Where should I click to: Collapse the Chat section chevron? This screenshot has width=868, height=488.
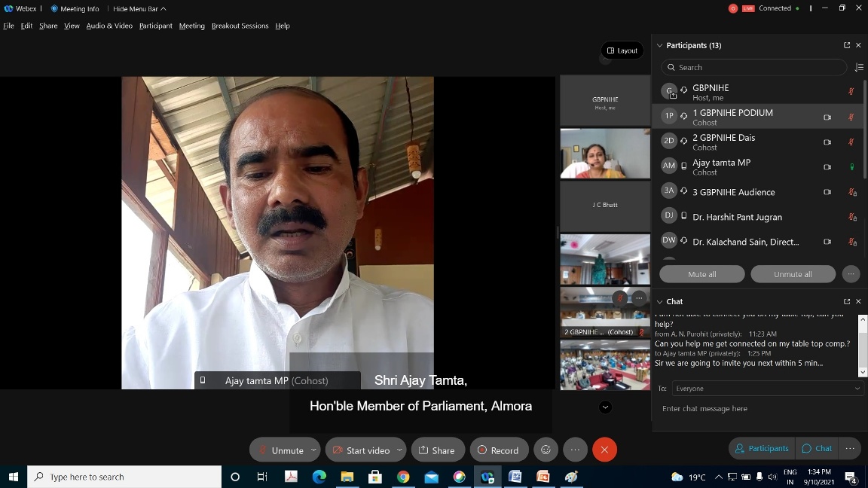[x=659, y=301]
